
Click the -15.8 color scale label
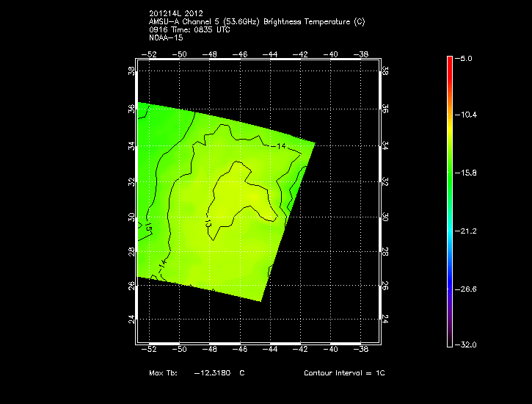click(x=467, y=173)
